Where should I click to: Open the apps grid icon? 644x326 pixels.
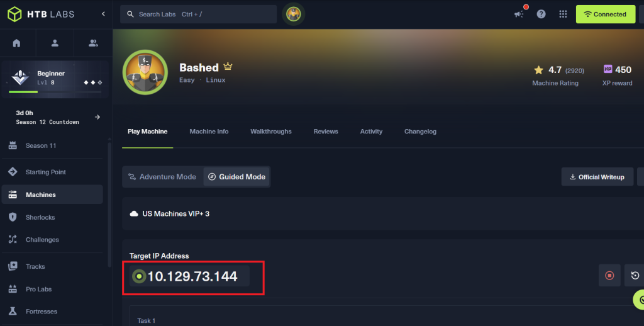[563, 14]
